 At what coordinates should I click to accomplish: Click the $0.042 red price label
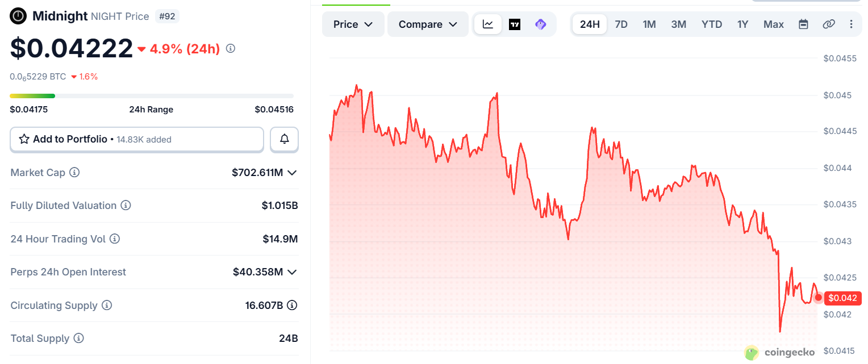843,298
